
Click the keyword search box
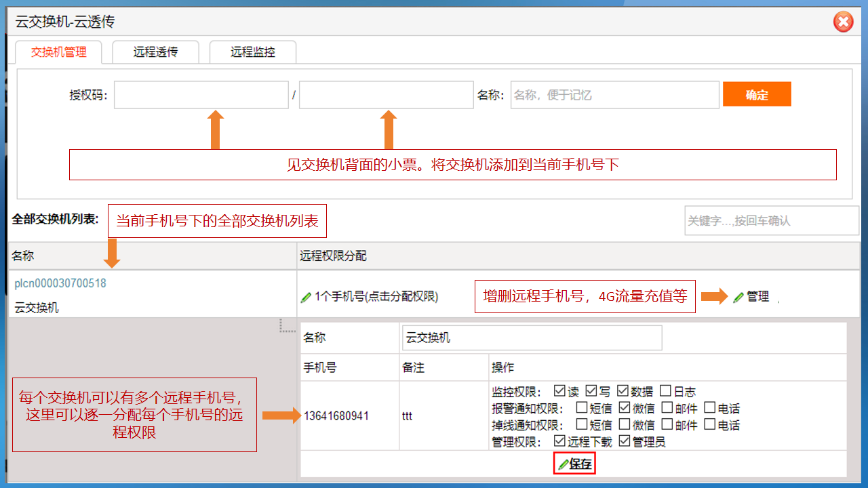click(772, 221)
